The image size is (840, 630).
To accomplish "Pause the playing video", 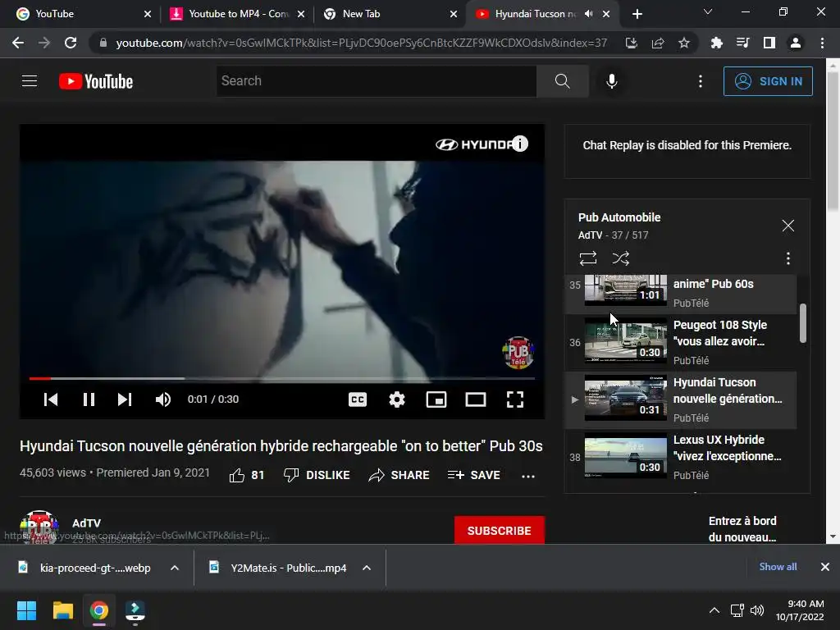I will (89, 399).
